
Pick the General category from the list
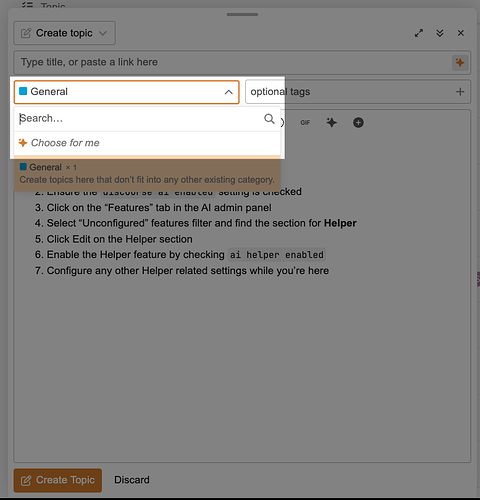click(147, 173)
